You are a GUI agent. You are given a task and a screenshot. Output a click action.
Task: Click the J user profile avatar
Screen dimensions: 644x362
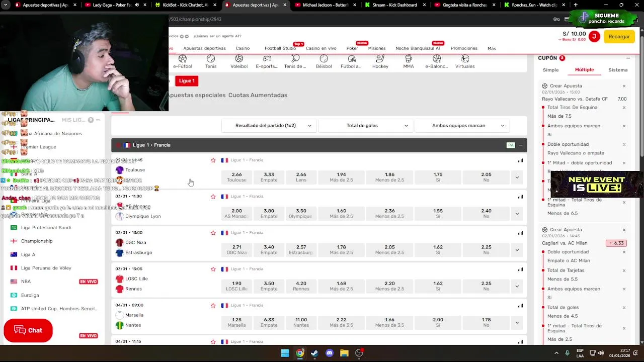[594, 36]
